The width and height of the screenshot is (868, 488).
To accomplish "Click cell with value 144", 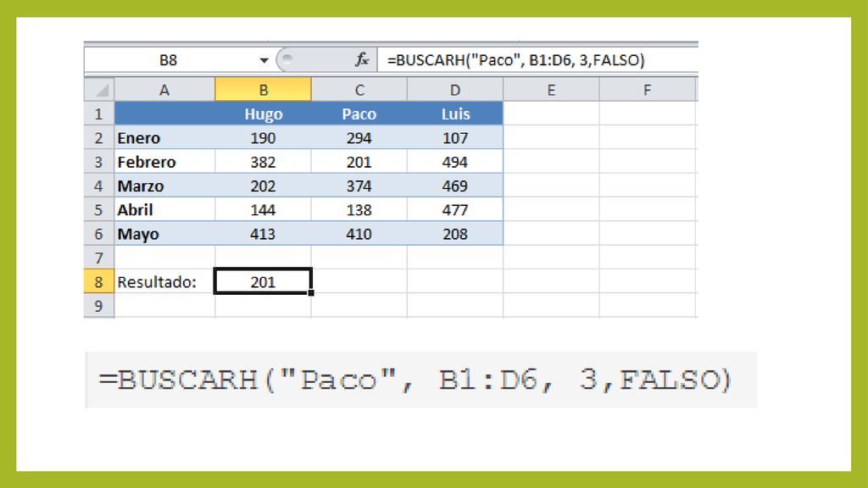I will [263, 210].
